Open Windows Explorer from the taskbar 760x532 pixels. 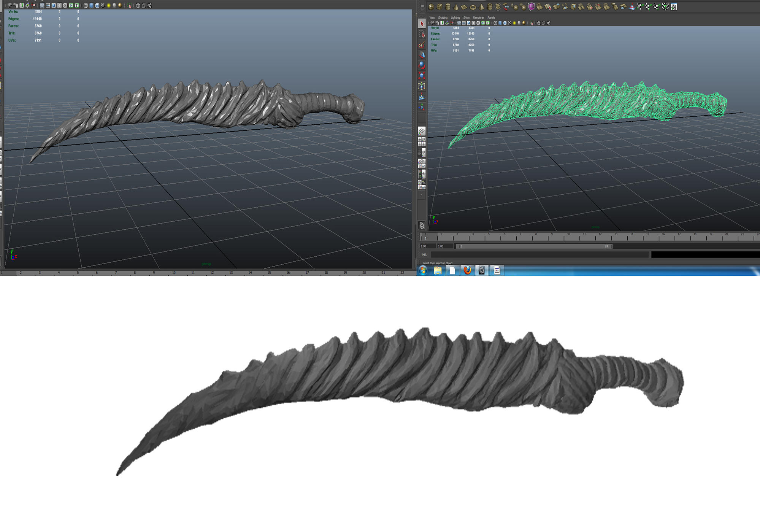point(438,270)
